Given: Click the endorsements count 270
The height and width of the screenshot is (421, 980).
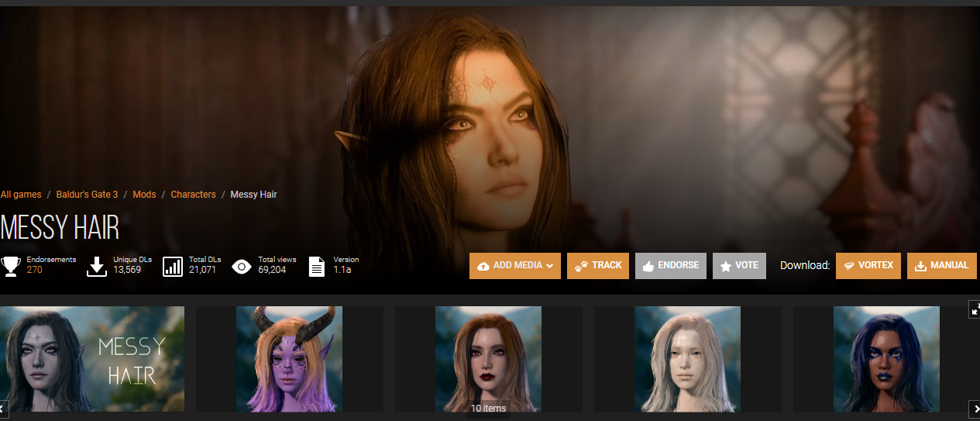Looking at the screenshot, I should [x=34, y=270].
